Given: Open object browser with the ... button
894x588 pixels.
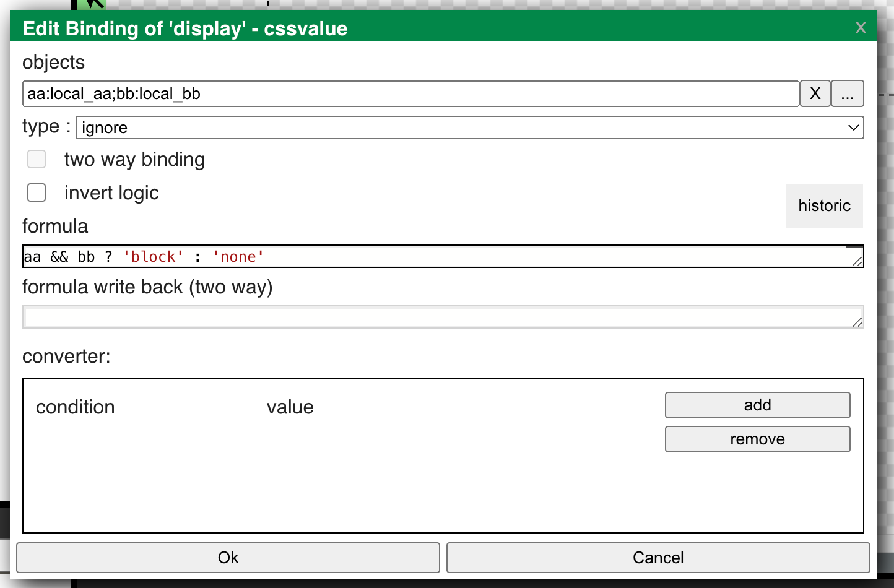Looking at the screenshot, I should tap(848, 93).
